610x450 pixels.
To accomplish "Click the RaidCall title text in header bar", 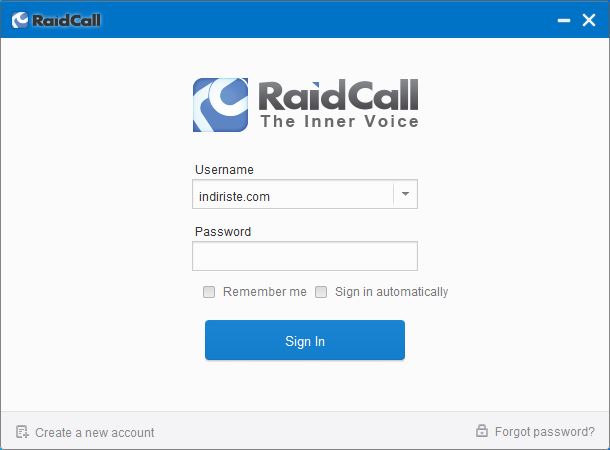I will [x=66, y=20].
